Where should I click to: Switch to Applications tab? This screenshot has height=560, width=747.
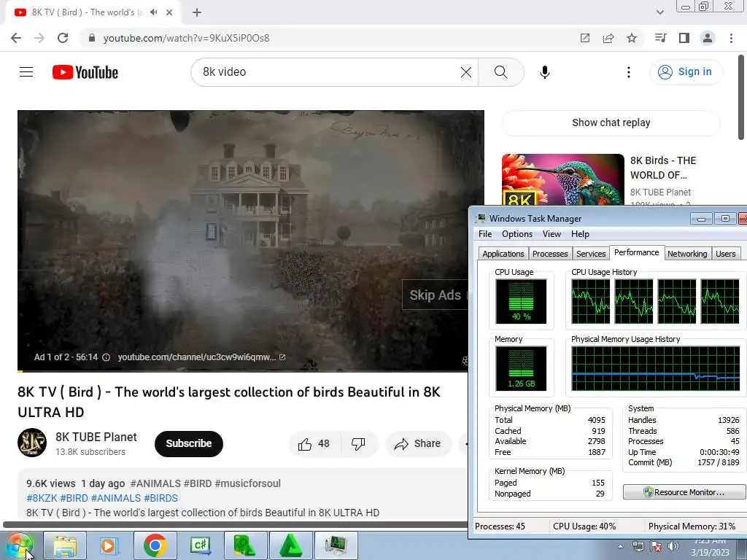tap(503, 254)
